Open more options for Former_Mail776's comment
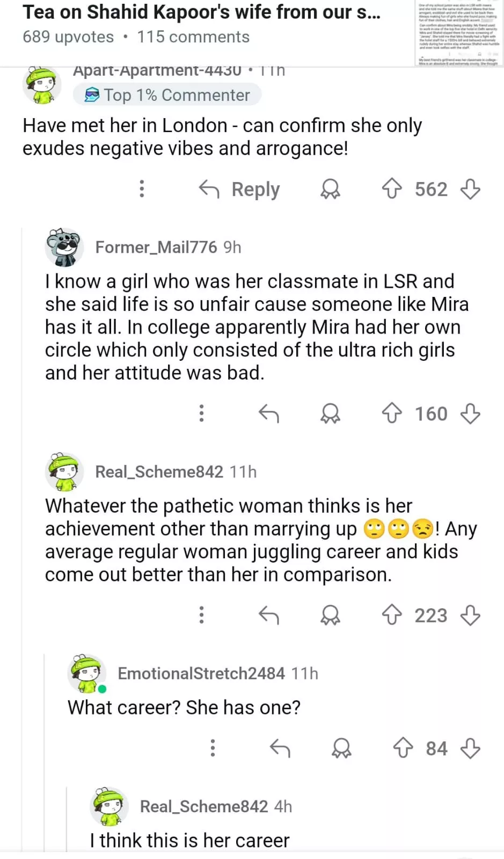Image resolution: width=504 pixels, height=859 pixels. point(201,413)
